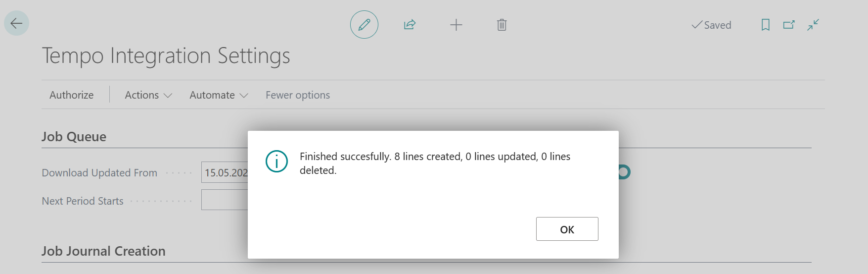
Task: Click the Download Updated From date field
Action: point(225,172)
